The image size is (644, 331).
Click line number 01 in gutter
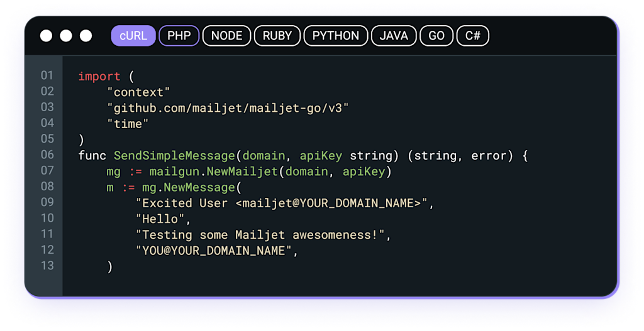(47, 76)
